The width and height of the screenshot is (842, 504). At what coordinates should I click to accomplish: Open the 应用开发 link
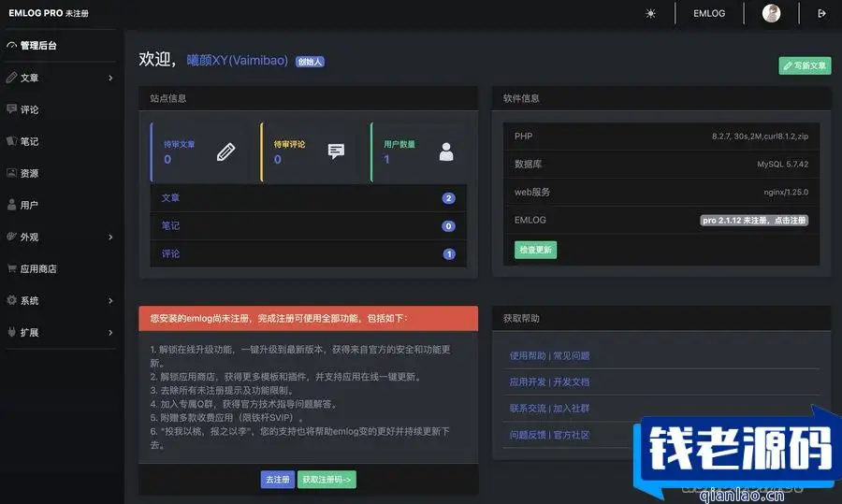click(528, 382)
